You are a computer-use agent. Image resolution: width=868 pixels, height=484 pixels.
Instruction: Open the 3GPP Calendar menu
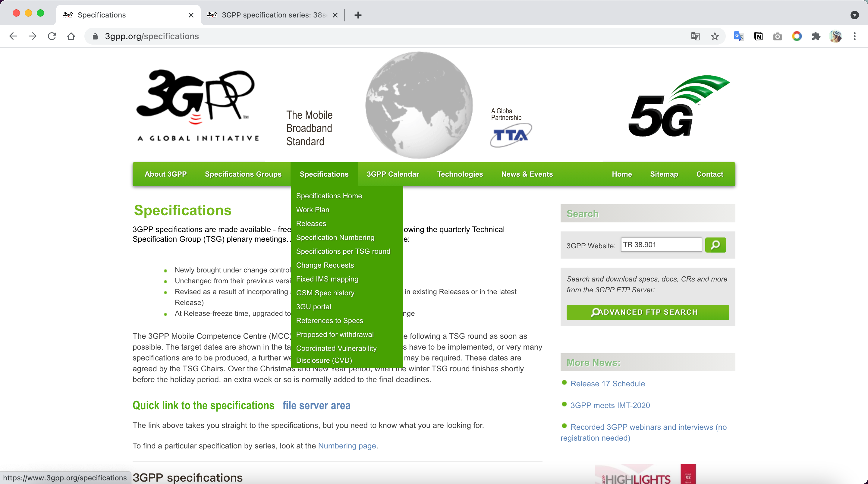coord(392,174)
